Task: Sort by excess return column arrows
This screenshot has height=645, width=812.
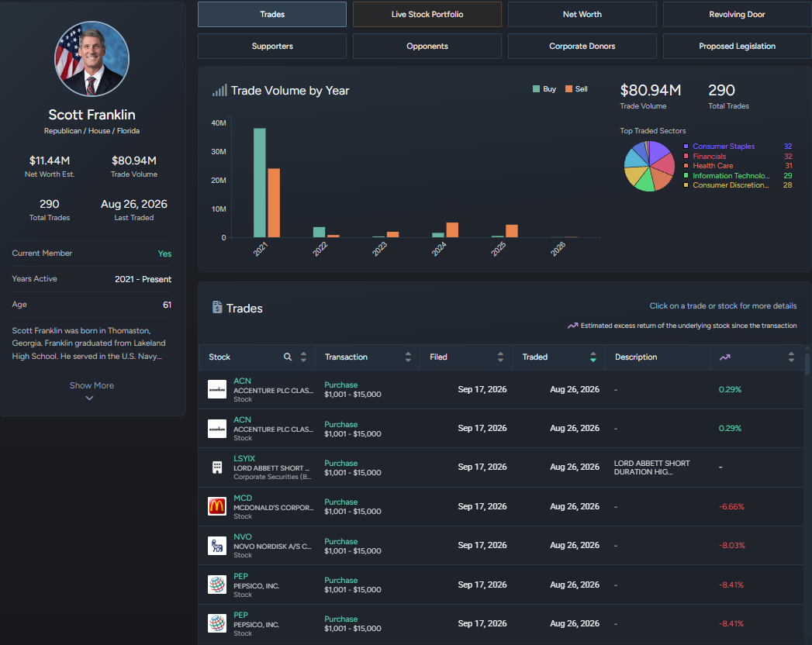Action: click(791, 357)
